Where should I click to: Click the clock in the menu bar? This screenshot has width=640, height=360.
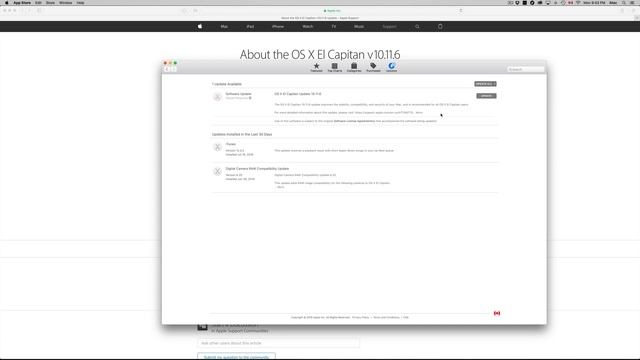point(594,3)
